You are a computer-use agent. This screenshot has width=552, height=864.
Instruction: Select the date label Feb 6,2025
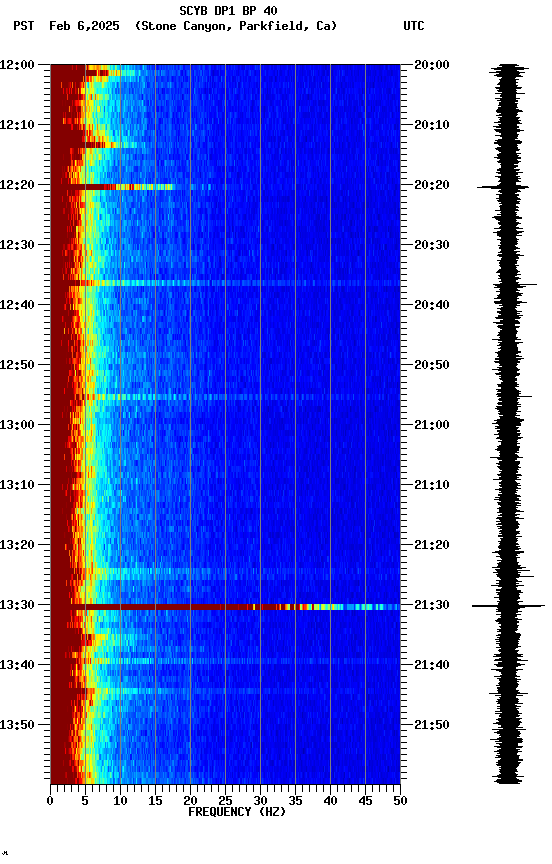[84, 26]
